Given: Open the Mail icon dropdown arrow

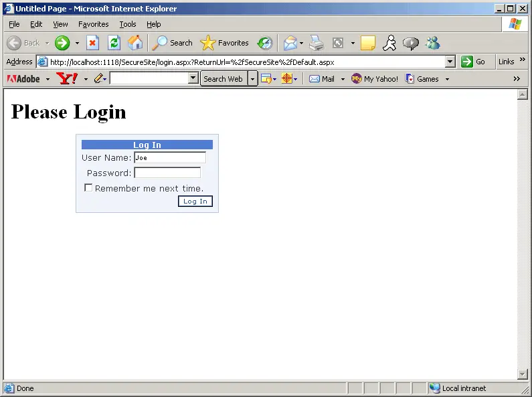Looking at the screenshot, I should (301, 43).
